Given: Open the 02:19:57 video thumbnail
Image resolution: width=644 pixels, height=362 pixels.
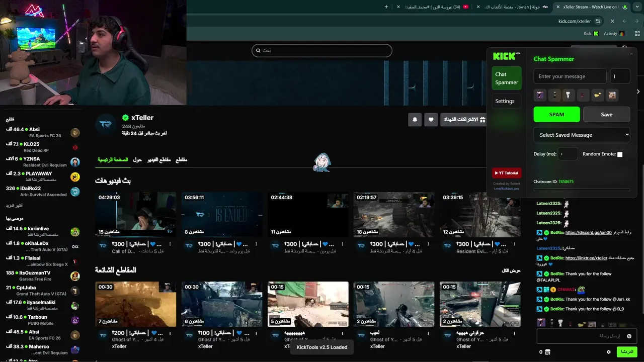Looking at the screenshot, I should 394,214.
